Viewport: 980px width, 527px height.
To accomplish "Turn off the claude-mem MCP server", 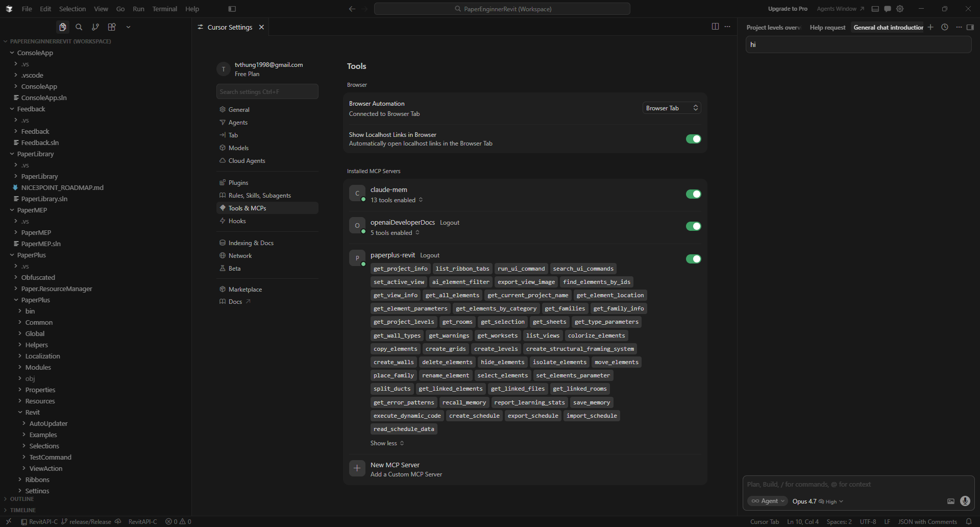I will (693, 194).
